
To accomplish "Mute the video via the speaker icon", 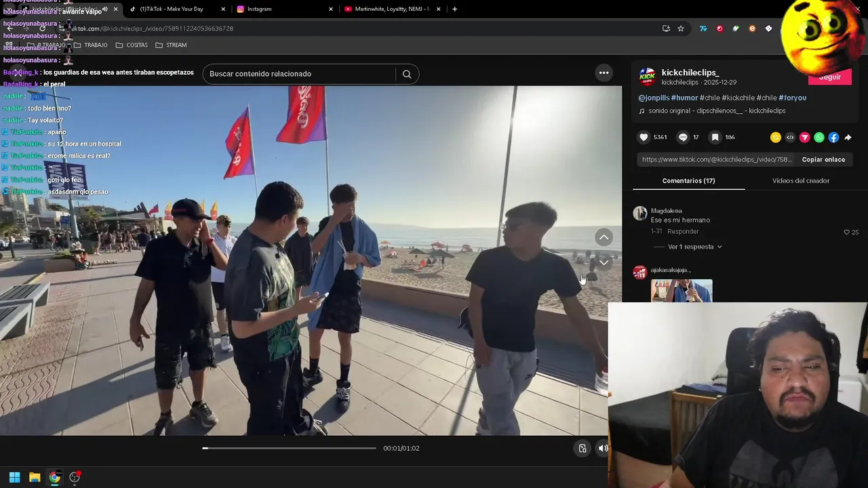I will (x=602, y=448).
